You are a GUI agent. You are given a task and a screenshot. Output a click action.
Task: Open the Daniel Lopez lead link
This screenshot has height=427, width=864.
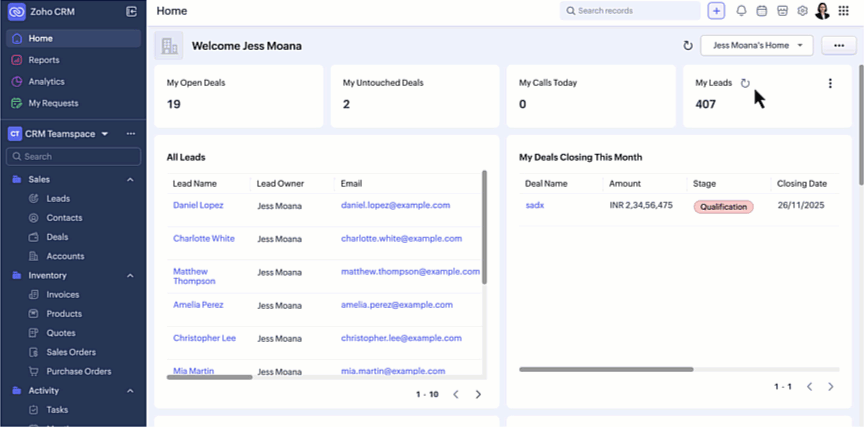198,205
